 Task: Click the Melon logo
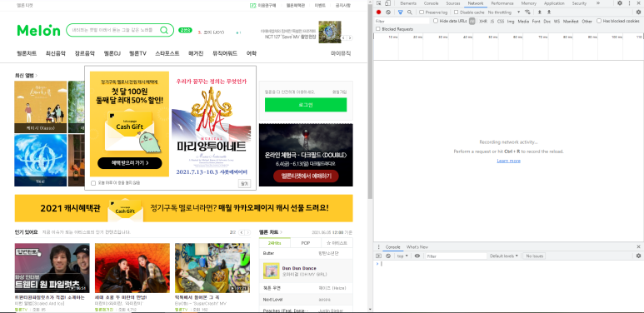point(38,30)
